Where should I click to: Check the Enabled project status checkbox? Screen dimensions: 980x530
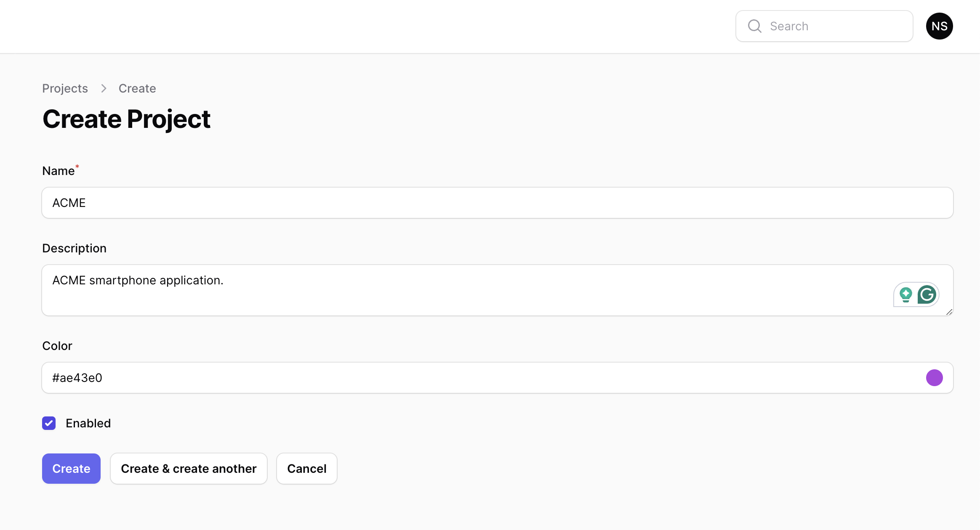(50, 423)
